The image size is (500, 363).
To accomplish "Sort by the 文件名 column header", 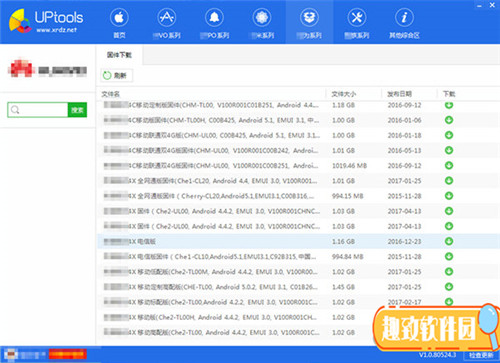I will point(111,94).
